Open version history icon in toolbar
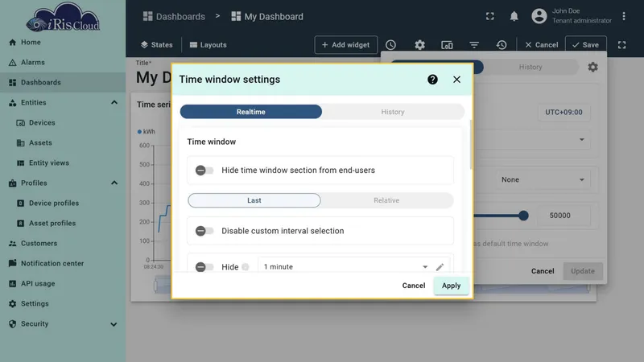 coord(502,45)
